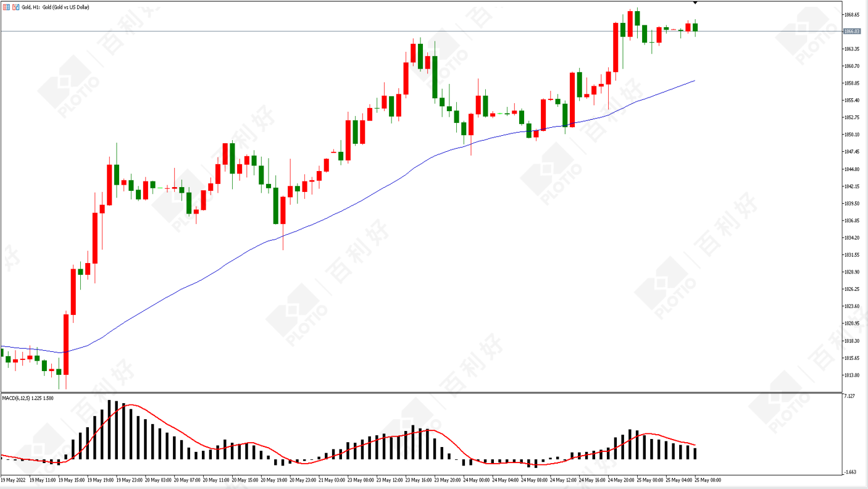868x489 pixels.
Task: Click the 1868.65 price scale label
Action: tap(852, 14)
